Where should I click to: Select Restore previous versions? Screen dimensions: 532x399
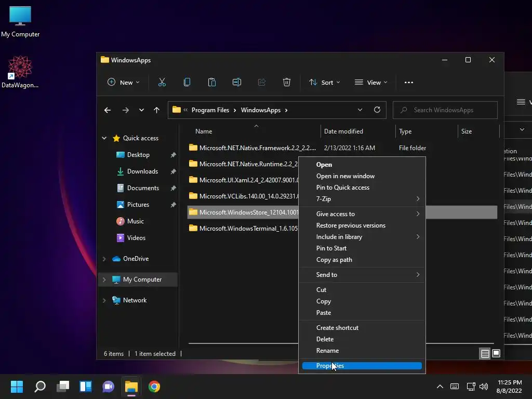pyautogui.click(x=362, y=225)
